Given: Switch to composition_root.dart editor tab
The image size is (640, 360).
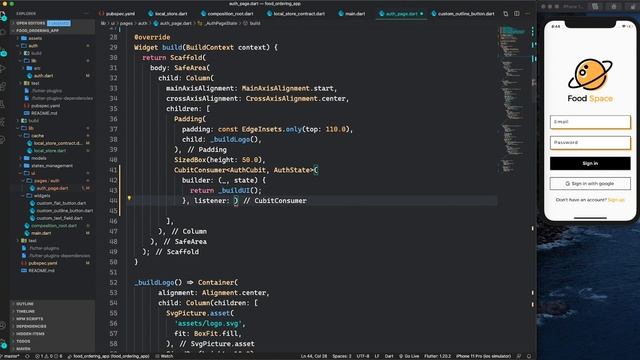Looking at the screenshot, I should point(227,13).
